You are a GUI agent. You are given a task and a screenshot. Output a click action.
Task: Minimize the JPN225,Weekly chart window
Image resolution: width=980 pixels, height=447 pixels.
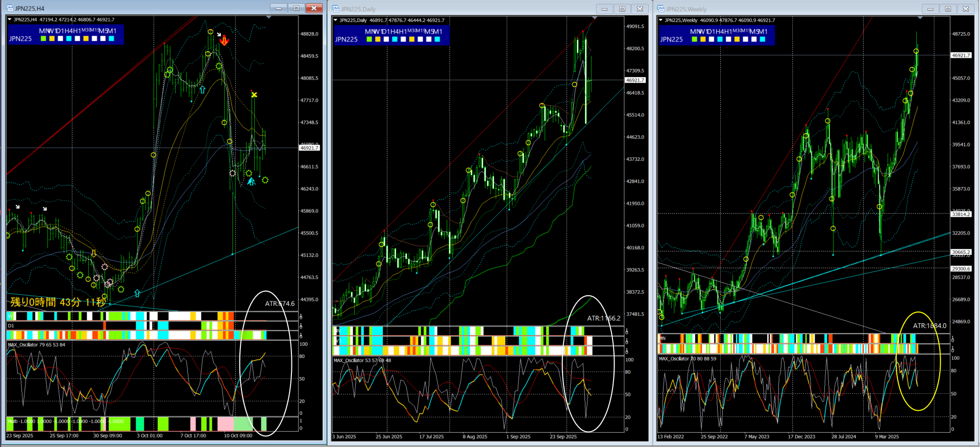tap(930, 9)
